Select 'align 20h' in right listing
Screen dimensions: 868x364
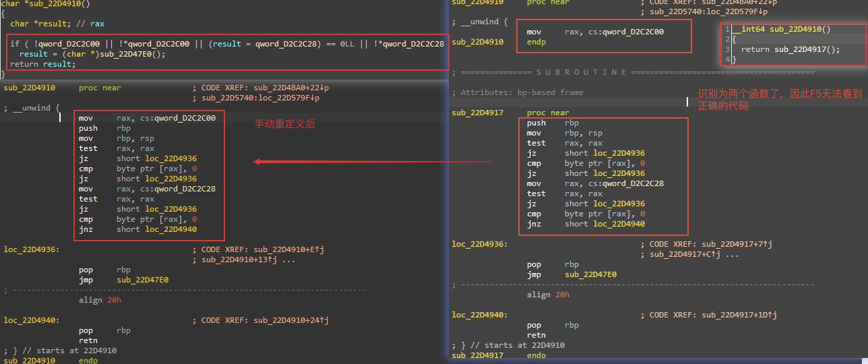point(548,295)
